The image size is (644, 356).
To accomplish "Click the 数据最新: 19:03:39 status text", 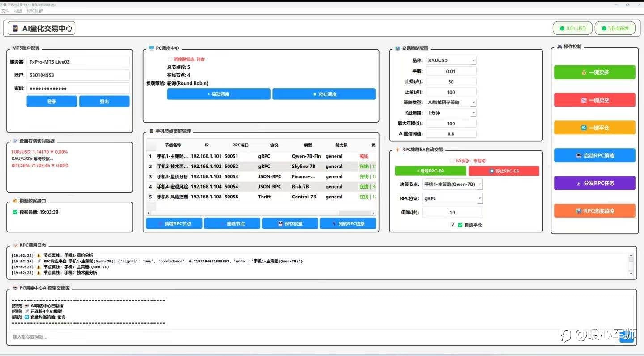I will click(x=39, y=212).
